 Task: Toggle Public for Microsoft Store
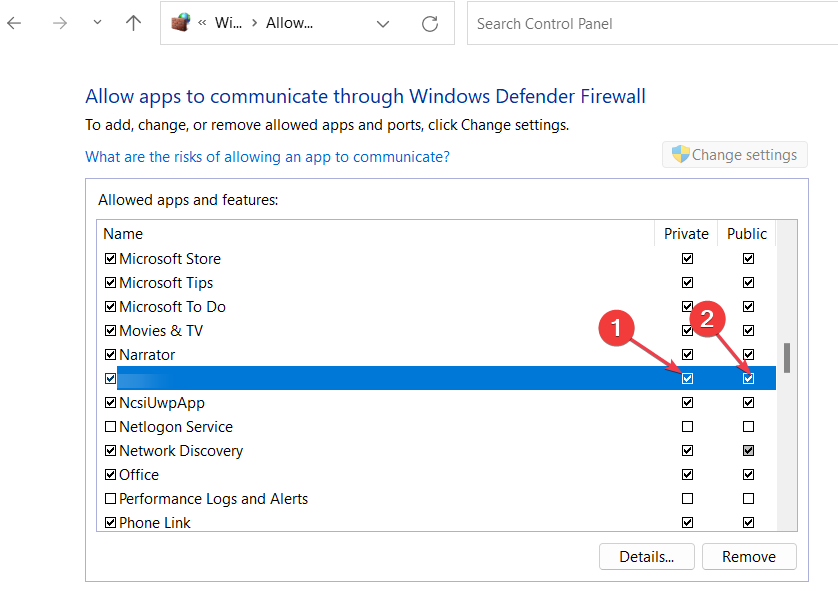coord(748,259)
